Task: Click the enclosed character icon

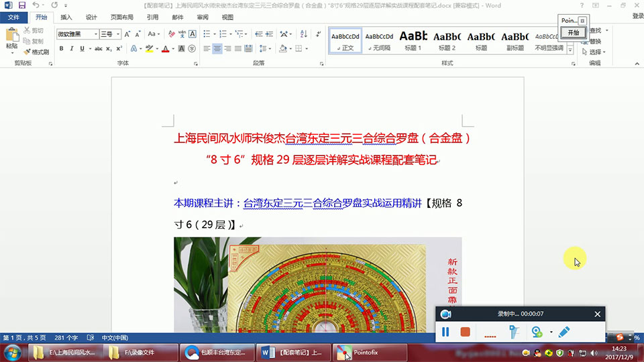Action: 192,49
